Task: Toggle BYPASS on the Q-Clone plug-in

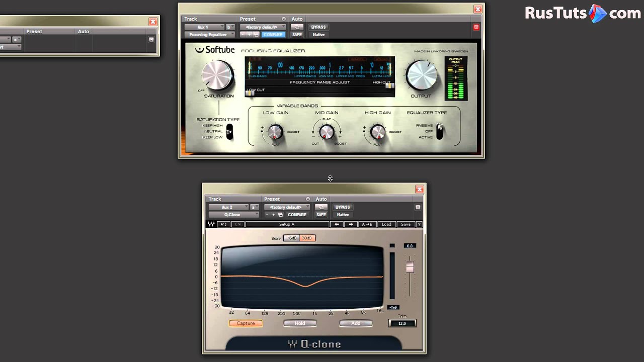Action: 343,207
